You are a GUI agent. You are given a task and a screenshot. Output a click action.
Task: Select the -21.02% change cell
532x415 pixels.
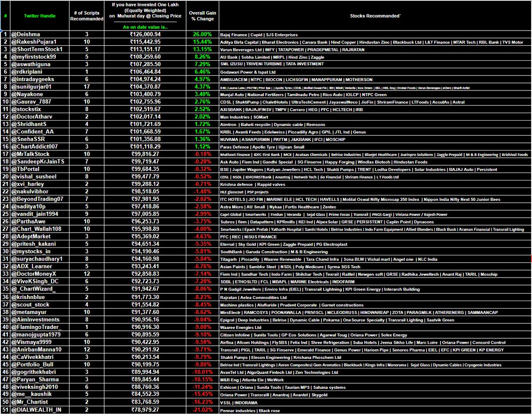(202, 409)
